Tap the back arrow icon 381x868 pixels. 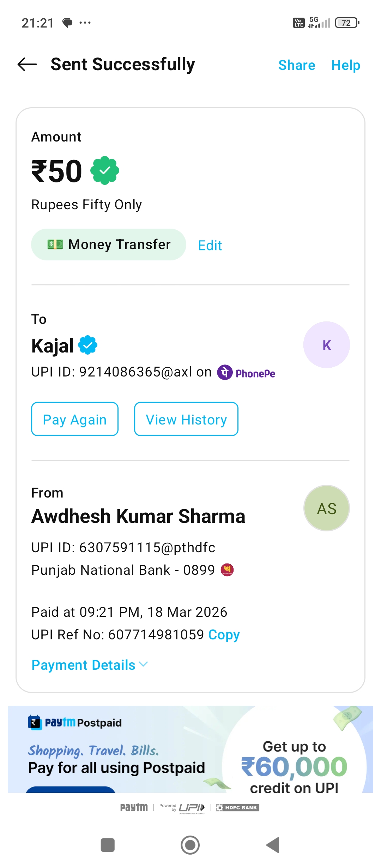pos(27,64)
